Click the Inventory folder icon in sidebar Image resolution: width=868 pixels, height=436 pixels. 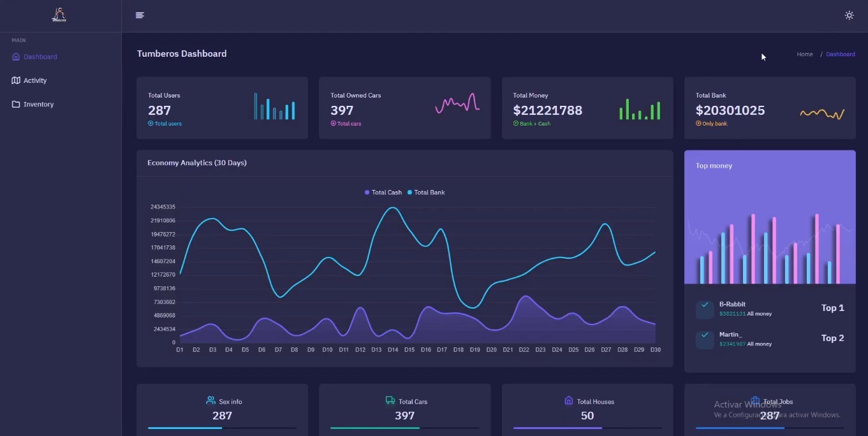16,104
